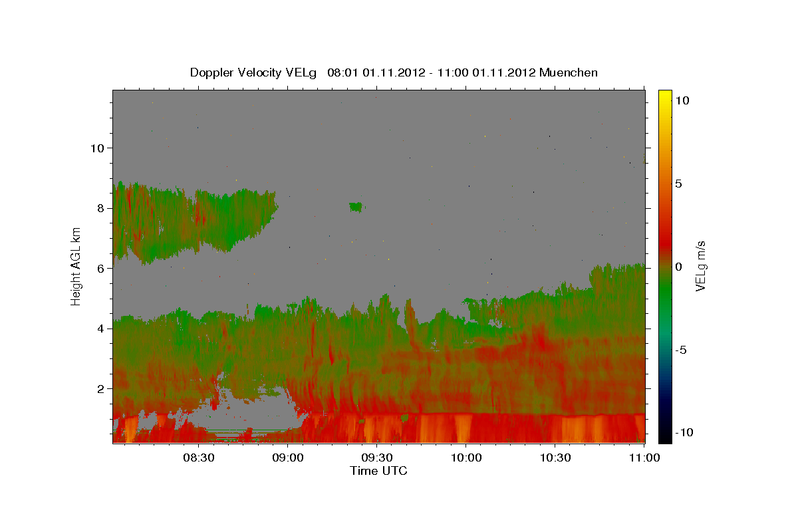Image resolution: width=798 pixels, height=532 pixels.
Task: Click the 11:00 time tick label
Action: pyautogui.click(x=644, y=458)
